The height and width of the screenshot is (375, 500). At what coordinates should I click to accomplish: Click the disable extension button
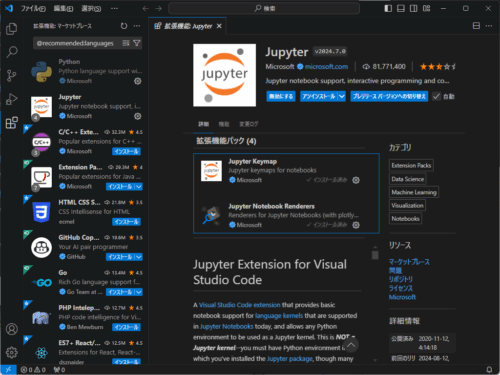(281, 97)
